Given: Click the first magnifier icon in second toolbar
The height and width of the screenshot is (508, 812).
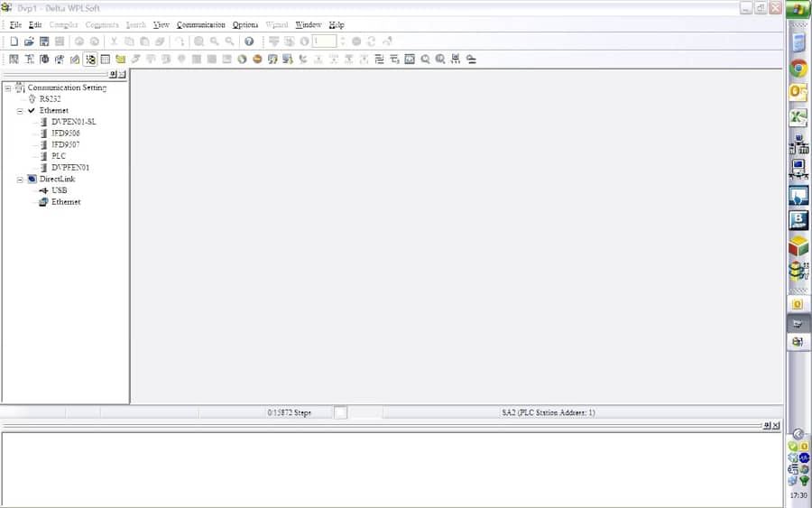Looking at the screenshot, I should pos(425,59).
